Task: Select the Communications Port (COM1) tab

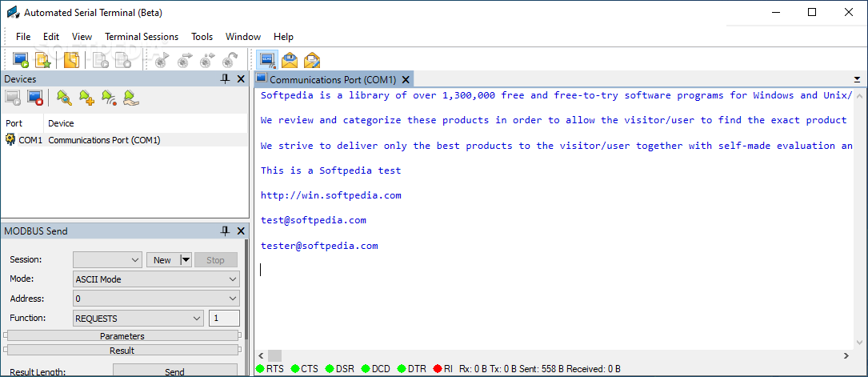Action: tap(333, 80)
